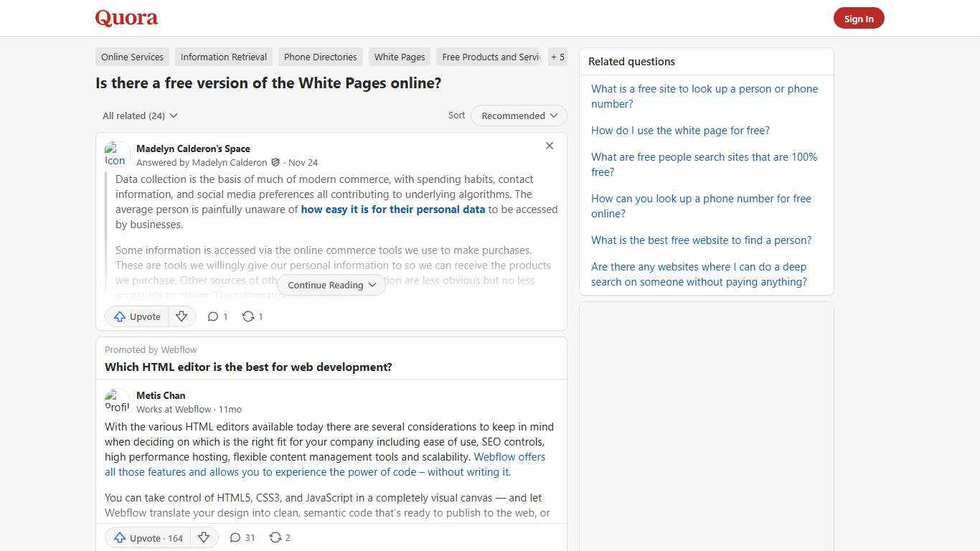This screenshot has width=980, height=551.
Task: Open Madelyn Calderon's Space profile
Action: coord(193,149)
